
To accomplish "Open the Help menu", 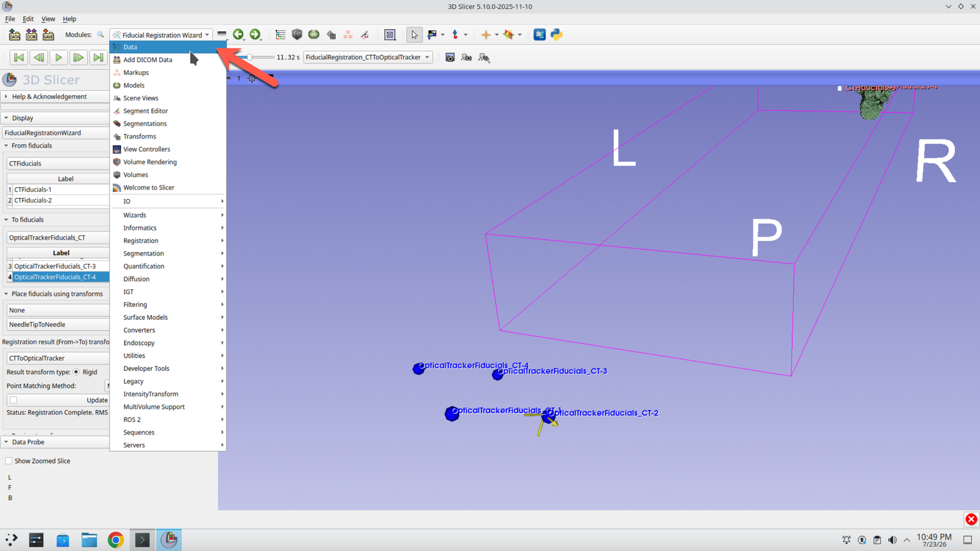I will (x=69, y=19).
